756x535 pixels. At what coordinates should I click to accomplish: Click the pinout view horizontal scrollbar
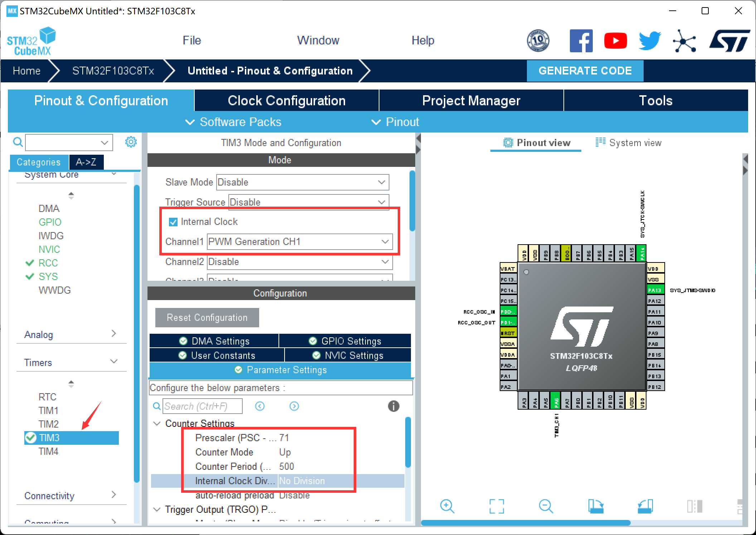(525, 523)
